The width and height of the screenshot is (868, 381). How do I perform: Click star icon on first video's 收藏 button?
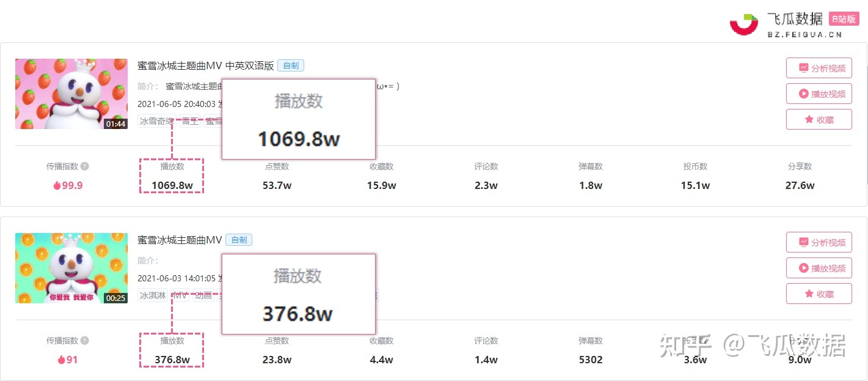point(809,120)
